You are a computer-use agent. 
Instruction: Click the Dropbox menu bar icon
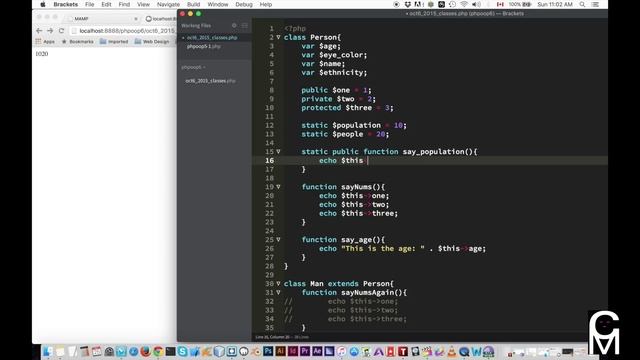(407, 4)
